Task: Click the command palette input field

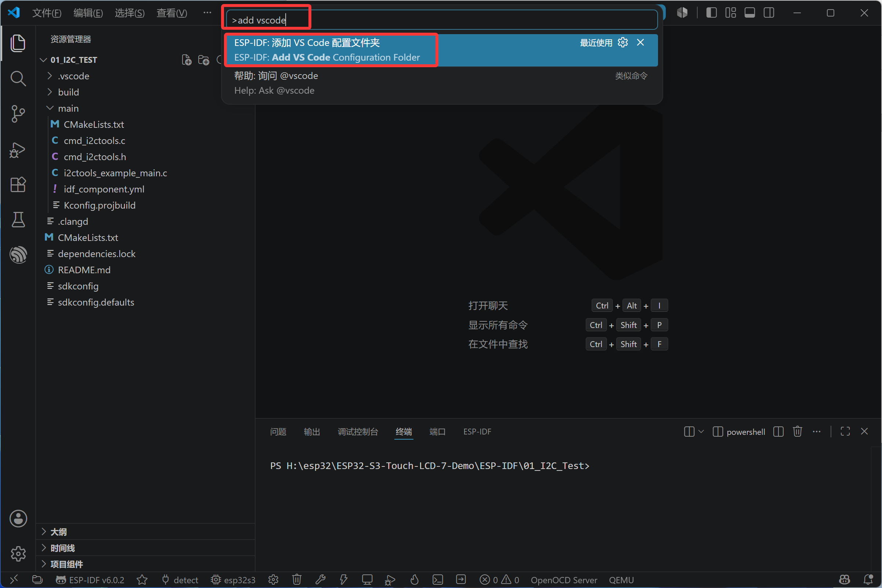Action: pos(442,20)
